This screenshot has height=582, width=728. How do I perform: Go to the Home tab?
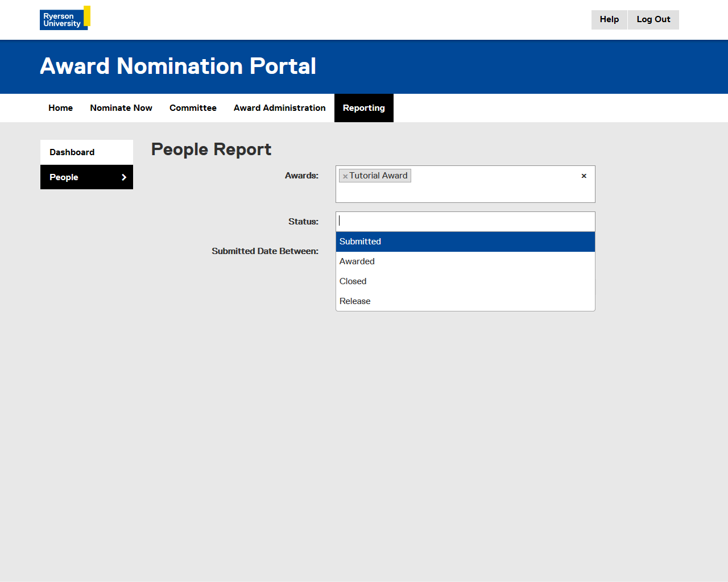click(x=60, y=108)
